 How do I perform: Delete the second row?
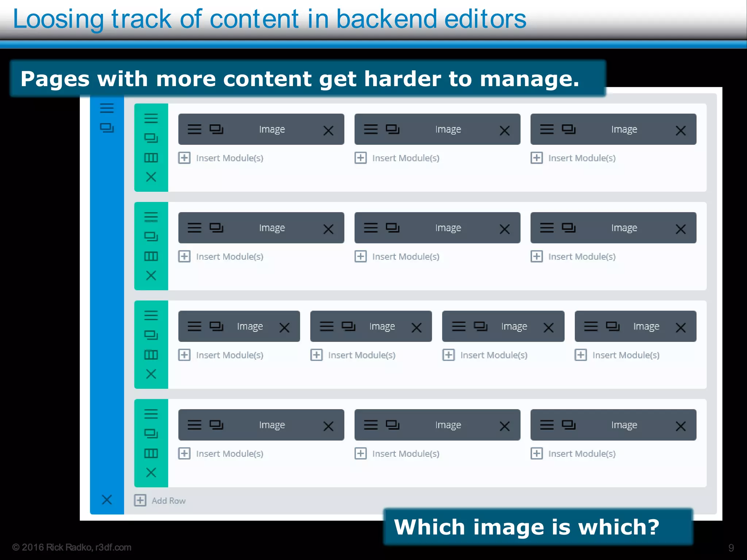[151, 275]
